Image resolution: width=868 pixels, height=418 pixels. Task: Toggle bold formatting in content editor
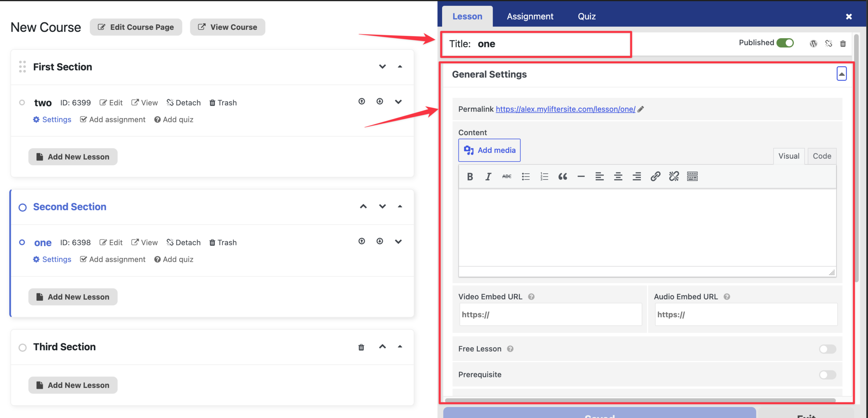point(470,176)
